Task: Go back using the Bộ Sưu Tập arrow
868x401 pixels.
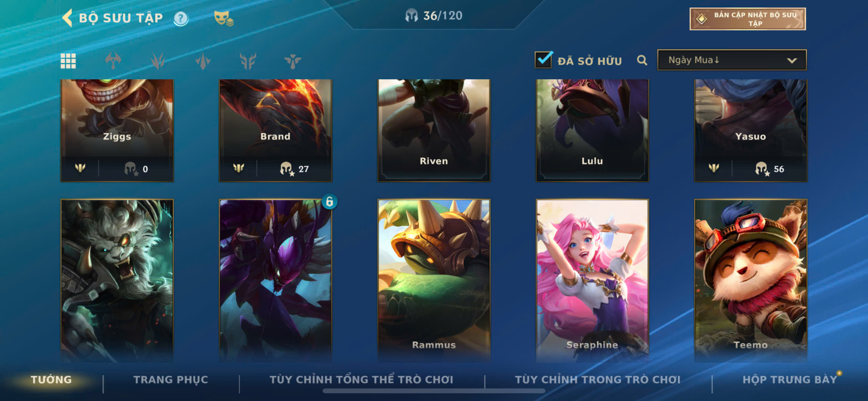Action: coord(67,18)
